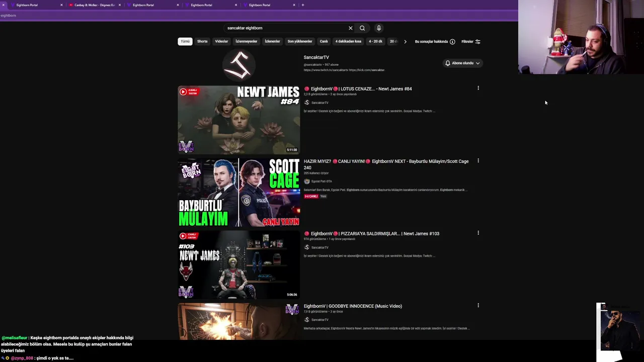Open the Egoist Pati GTA channel name

pos(321,182)
